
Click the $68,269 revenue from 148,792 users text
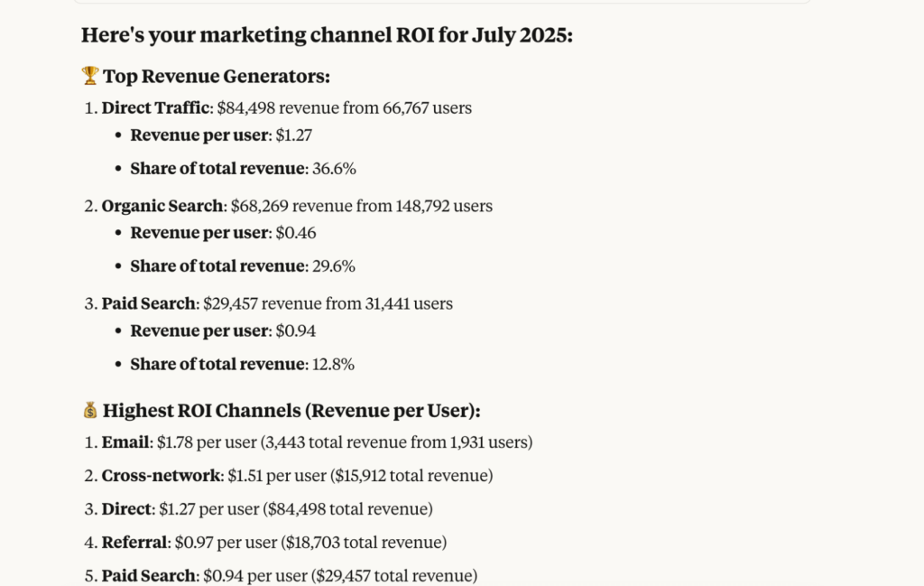coord(362,206)
